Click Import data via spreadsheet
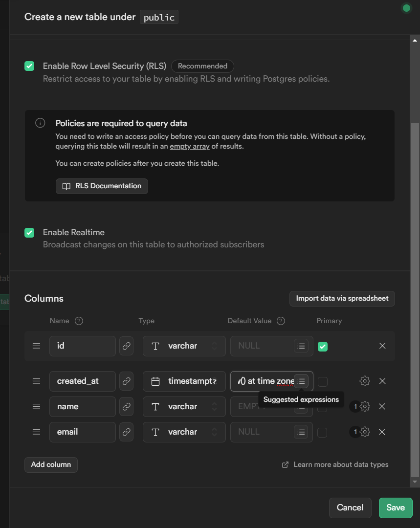This screenshot has width=420, height=528. pos(342,298)
